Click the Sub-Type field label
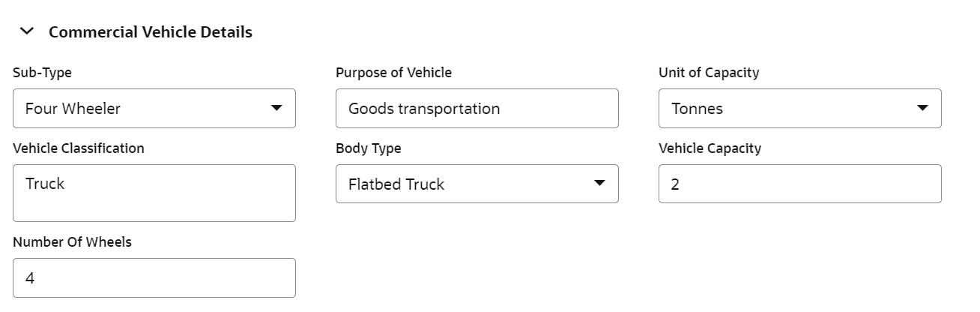This screenshot has width=980, height=312. 43,73
